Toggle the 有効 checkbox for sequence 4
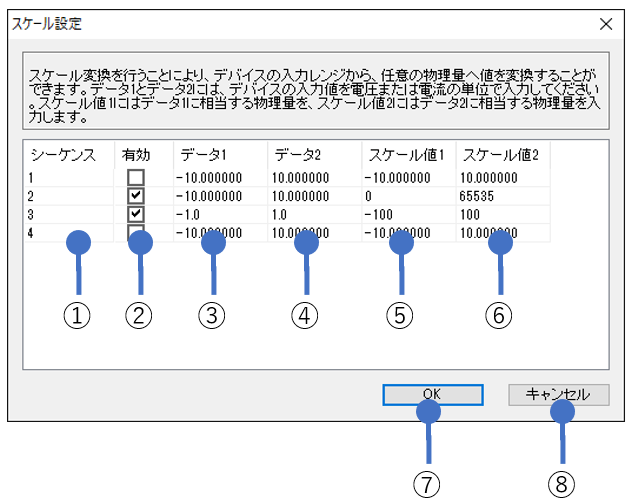Image resolution: width=631 pixels, height=501 pixels. (136, 231)
